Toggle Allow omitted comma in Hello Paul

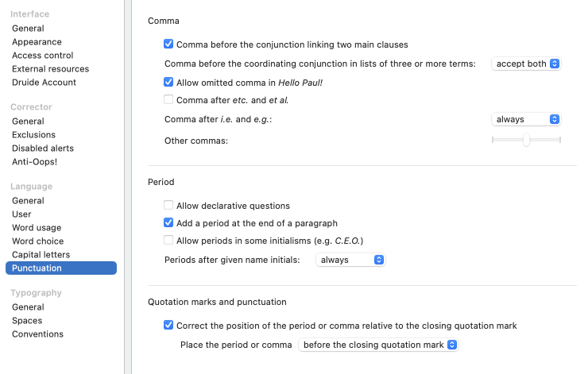(168, 82)
